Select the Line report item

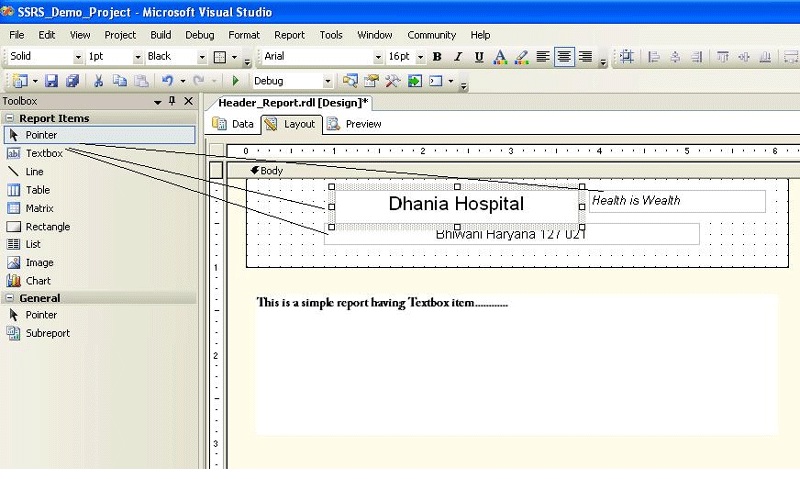[99, 171]
